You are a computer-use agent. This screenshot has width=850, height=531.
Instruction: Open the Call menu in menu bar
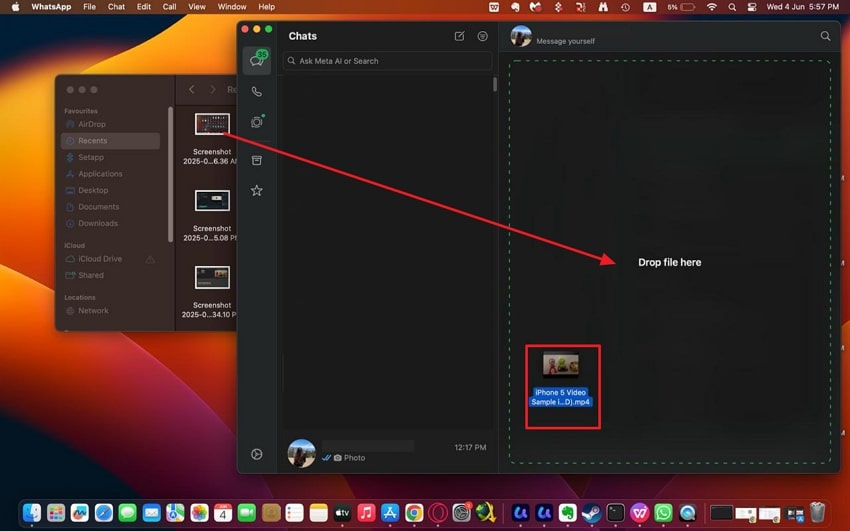point(170,7)
